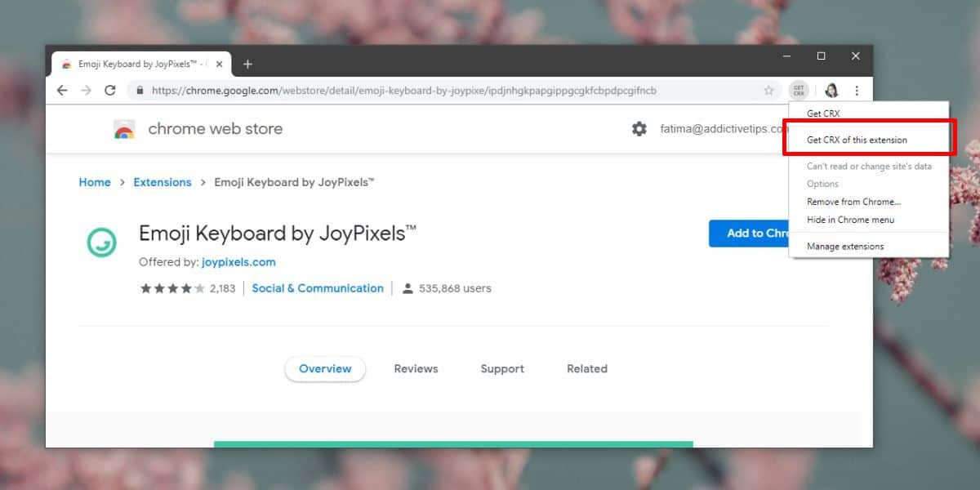The height and width of the screenshot is (490, 980).
Task: Open a new browser tab
Action: point(247,65)
